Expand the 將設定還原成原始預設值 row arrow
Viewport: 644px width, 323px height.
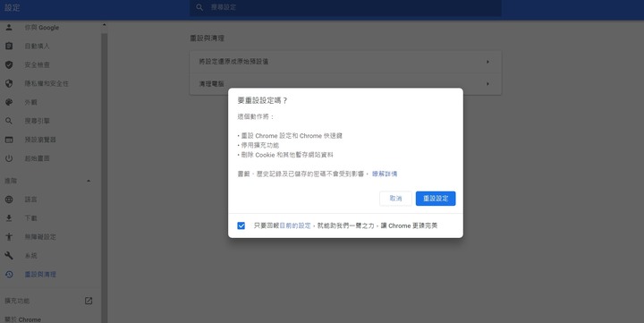487,62
